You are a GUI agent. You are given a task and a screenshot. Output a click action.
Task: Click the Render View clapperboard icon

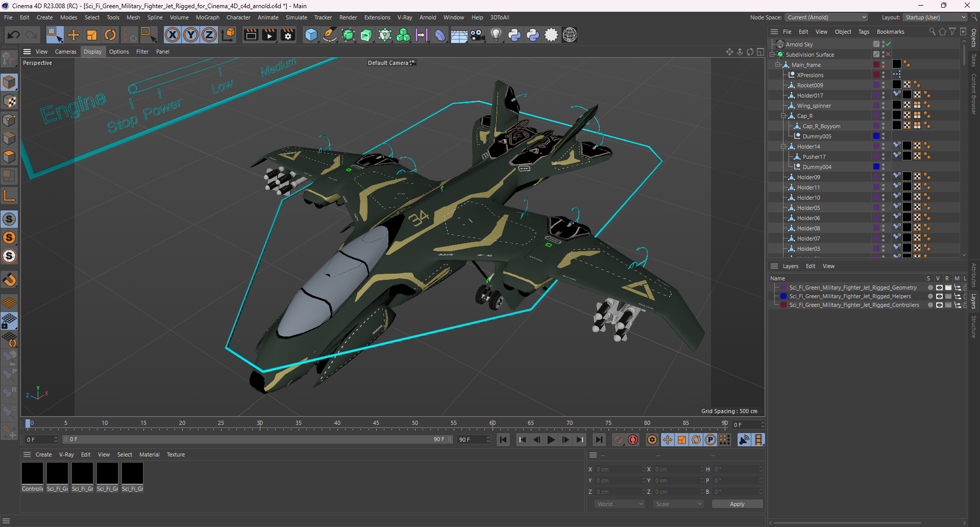(x=251, y=35)
